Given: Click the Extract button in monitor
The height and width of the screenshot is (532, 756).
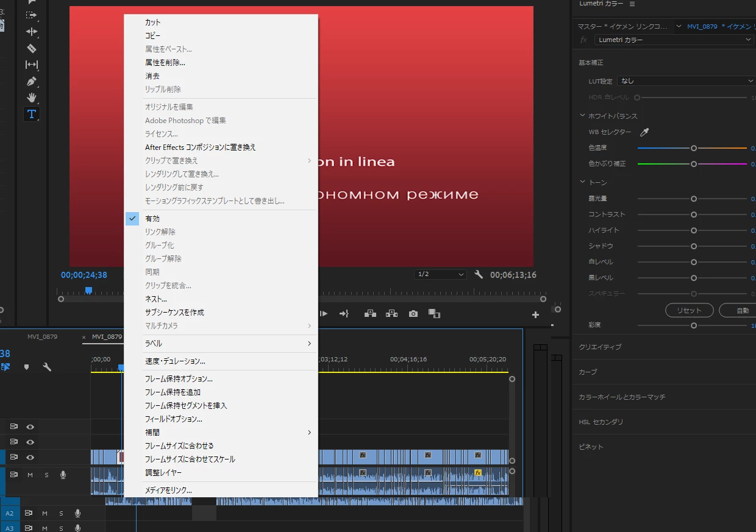Looking at the screenshot, I should (391, 313).
